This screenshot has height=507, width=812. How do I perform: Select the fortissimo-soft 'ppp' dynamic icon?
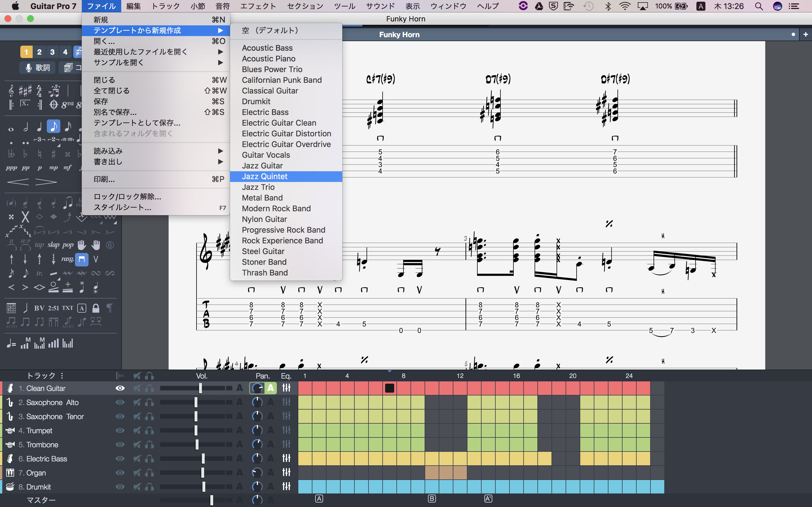pyautogui.click(x=11, y=168)
